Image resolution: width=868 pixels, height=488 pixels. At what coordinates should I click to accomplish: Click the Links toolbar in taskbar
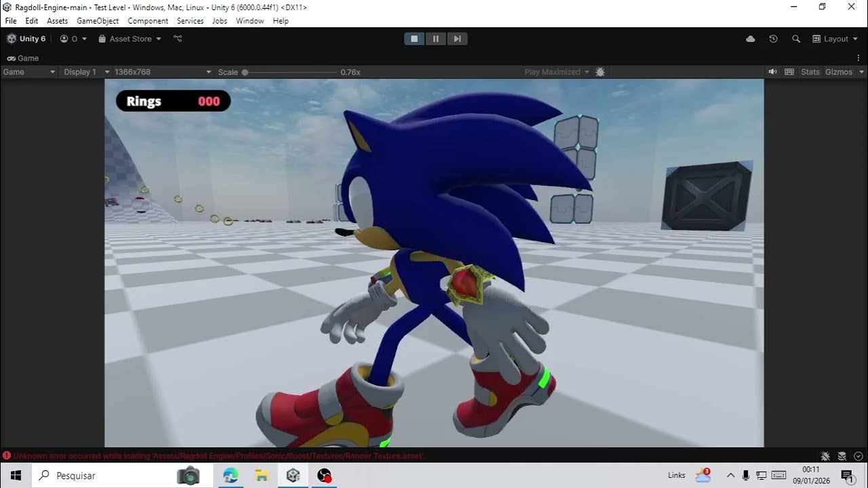pos(676,475)
